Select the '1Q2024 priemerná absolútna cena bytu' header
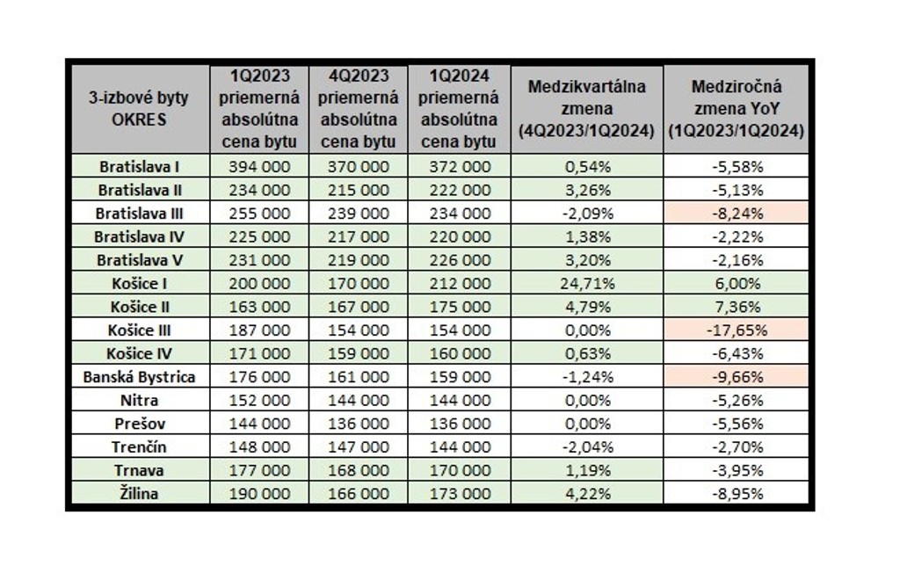The width and height of the screenshot is (900, 588). [458, 109]
